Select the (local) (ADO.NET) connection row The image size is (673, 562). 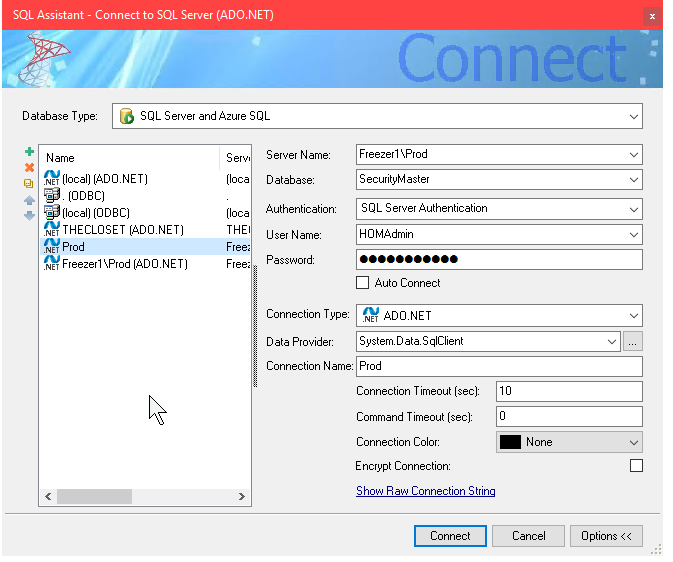(146, 179)
